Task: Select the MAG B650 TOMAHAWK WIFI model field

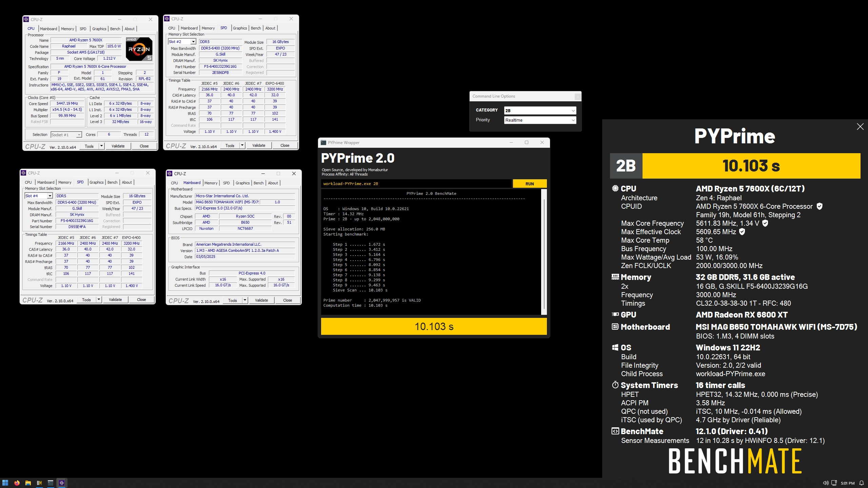Action: 227,202
